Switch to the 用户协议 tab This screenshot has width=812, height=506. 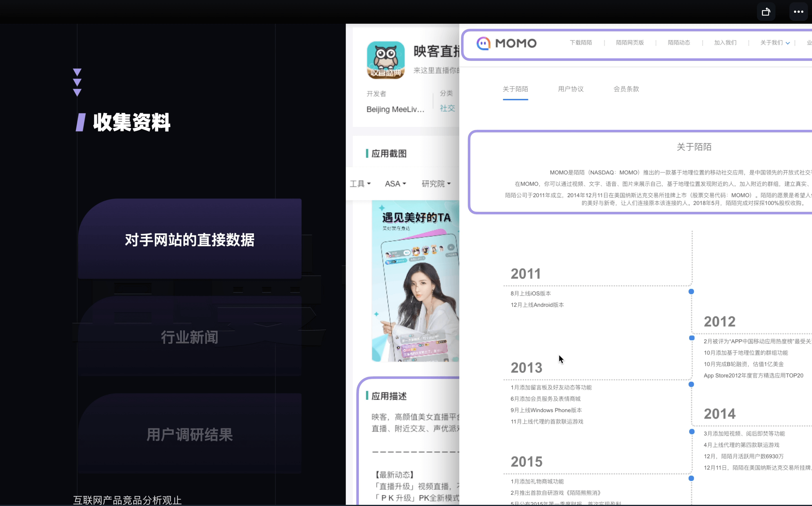pos(570,89)
